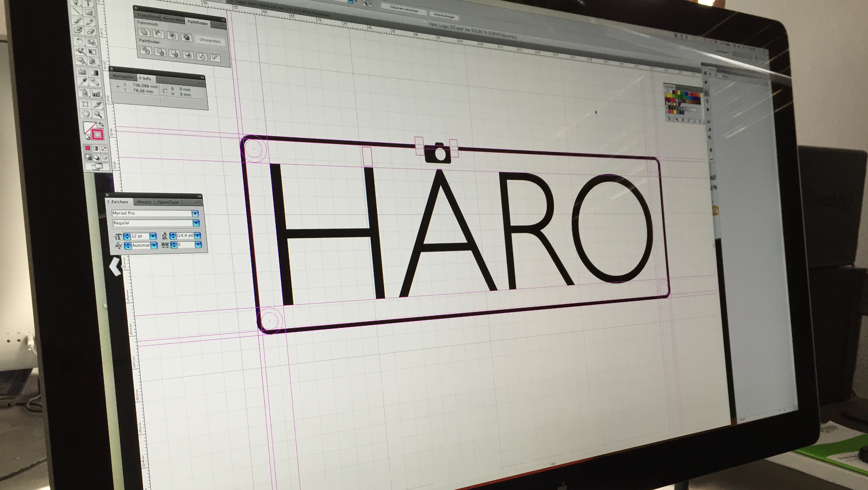Select the Shape Builder tool
Image resolution: width=868 pixels, height=490 pixels.
point(81,60)
